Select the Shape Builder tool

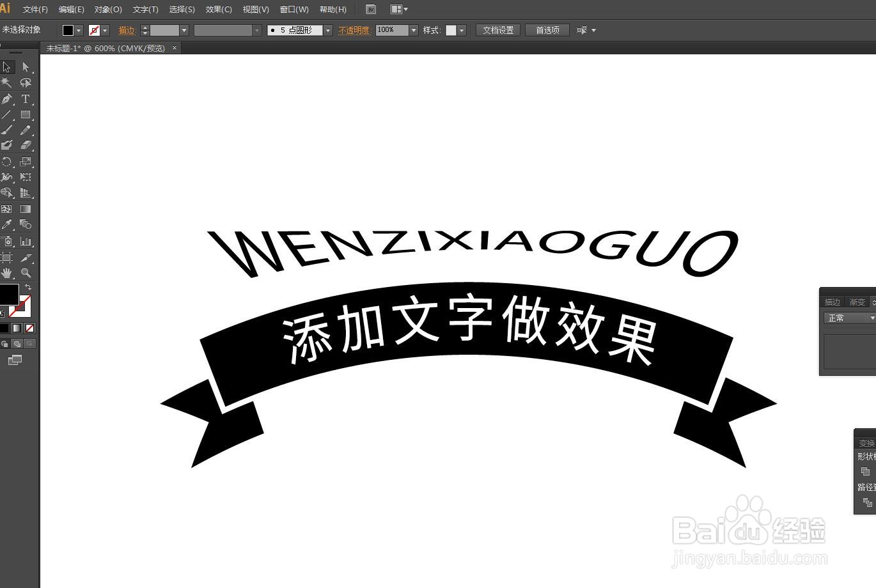coord(7,192)
